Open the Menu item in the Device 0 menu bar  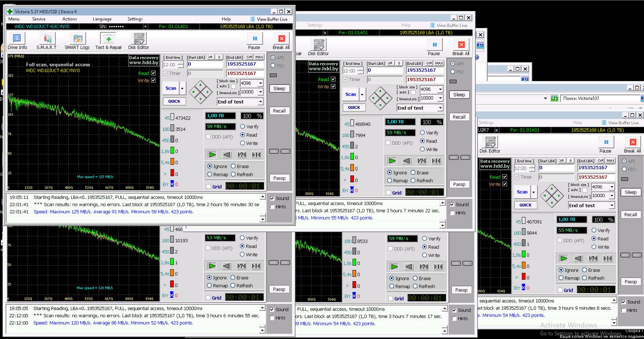14,19
